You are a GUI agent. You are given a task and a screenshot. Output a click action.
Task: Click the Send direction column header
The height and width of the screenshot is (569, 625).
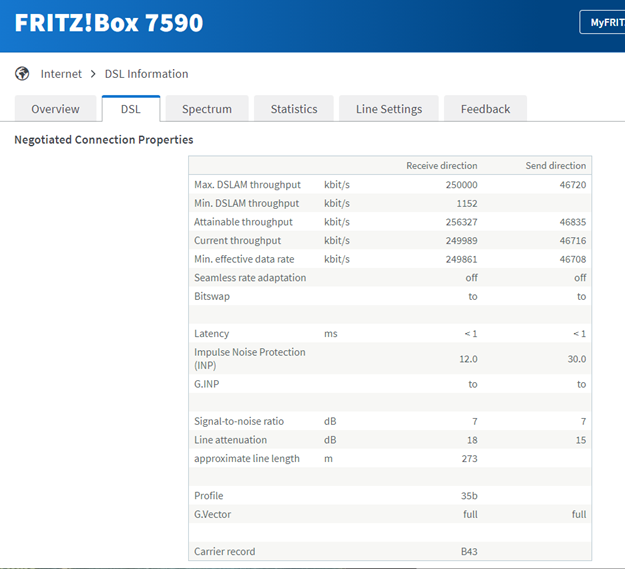556,165
